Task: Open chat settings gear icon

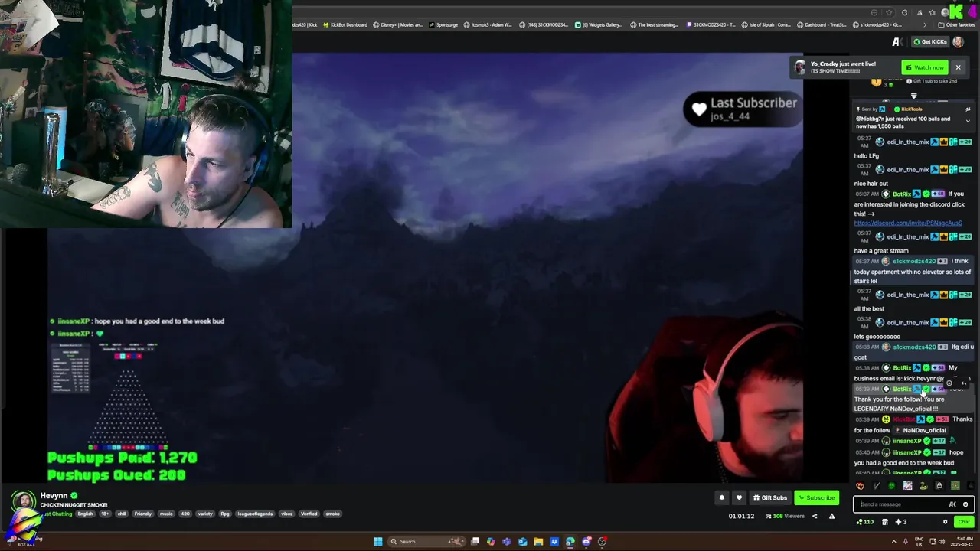Action: point(945,522)
